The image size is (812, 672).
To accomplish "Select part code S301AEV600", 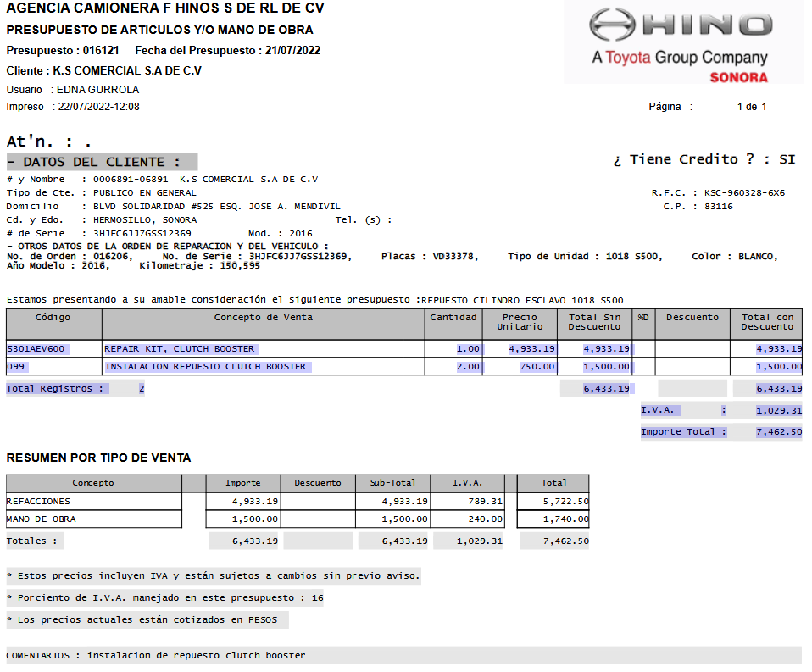I will pos(36,348).
